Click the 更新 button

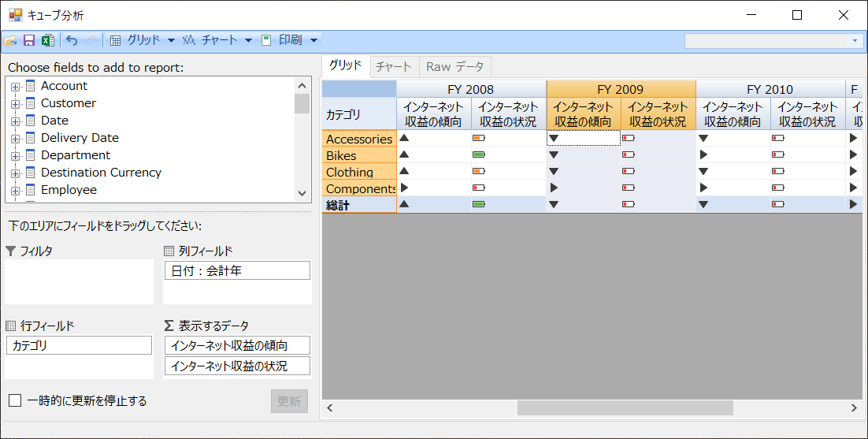tap(289, 401)
